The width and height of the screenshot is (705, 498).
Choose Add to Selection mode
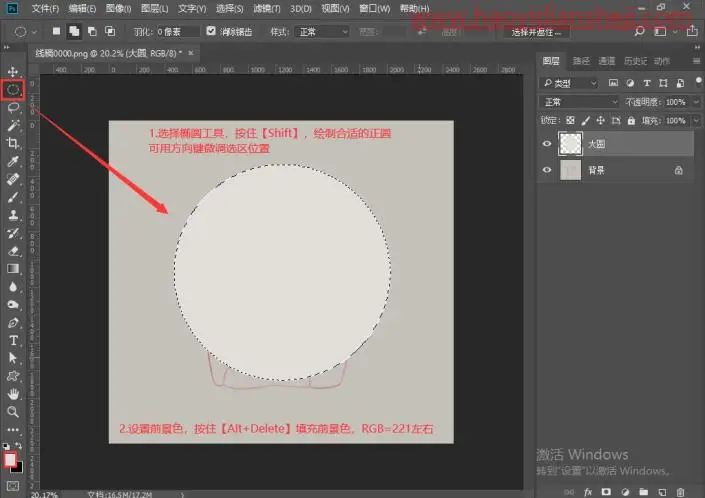(74, 31)
